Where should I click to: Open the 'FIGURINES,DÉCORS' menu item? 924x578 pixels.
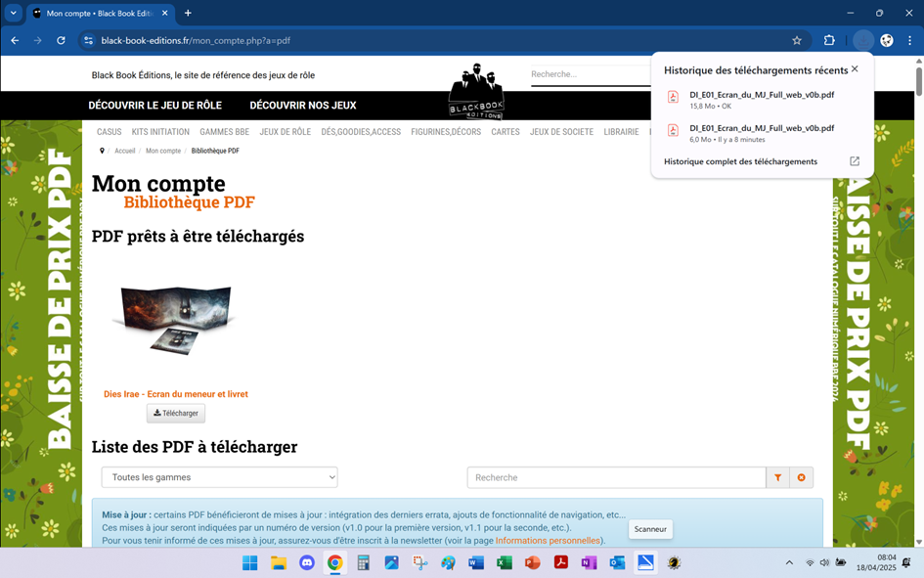tap(446, 132)
